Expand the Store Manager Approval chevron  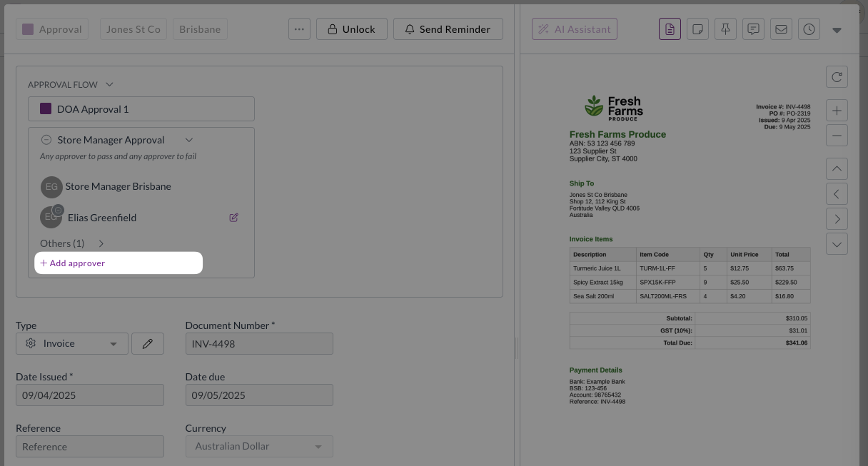click(189, 140)
